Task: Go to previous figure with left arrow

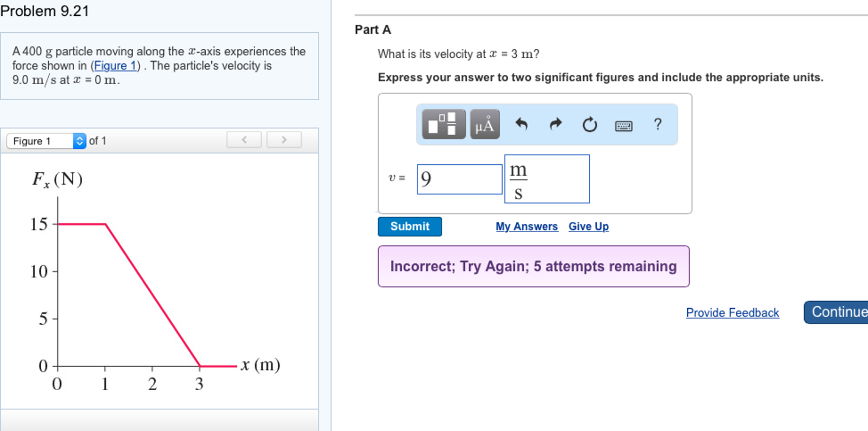Action: click(x=244, y=140)
